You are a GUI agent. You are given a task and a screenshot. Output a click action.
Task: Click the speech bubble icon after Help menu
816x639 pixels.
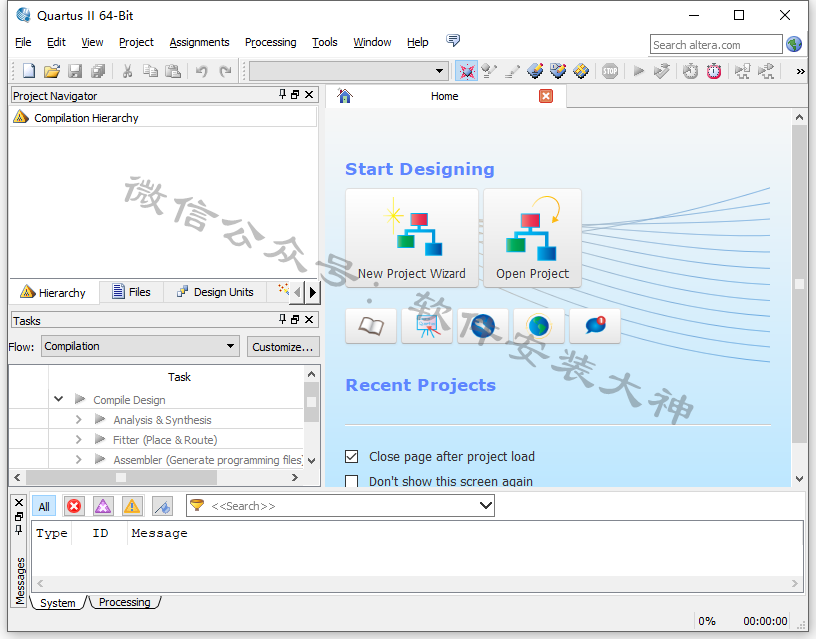pyautogui.click(x=453, y=41)
